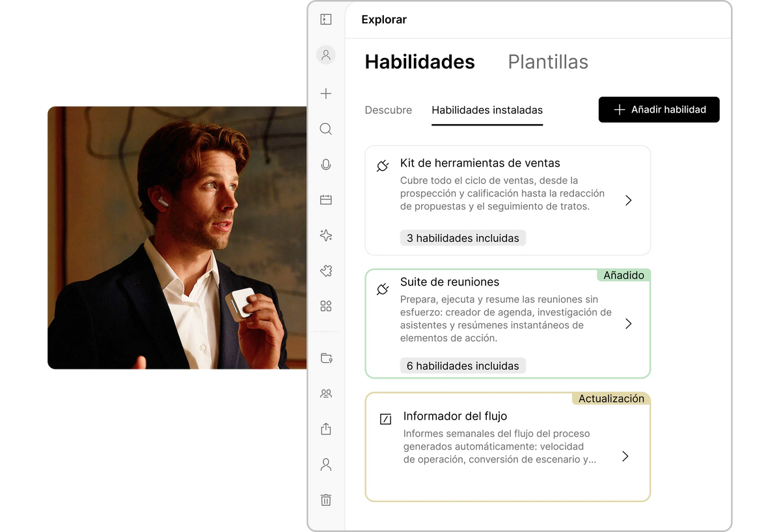This screenshot has width=781, height=532.
Task: Expand Suite de reuniones with the chevron
Action: tap(628, 323)
